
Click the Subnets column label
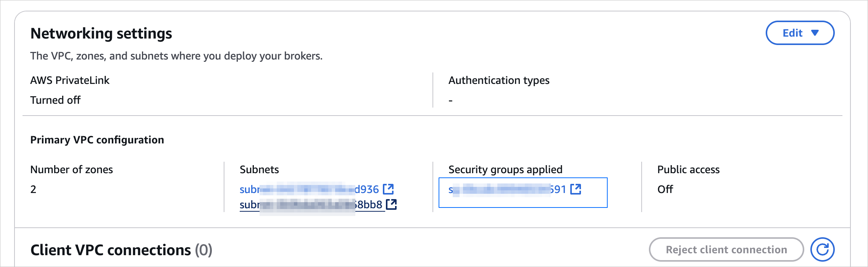[x=259, y=170]
